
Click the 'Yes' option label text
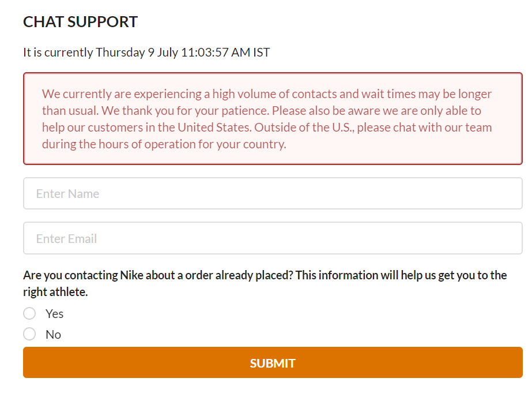click(x=55, y=314)
